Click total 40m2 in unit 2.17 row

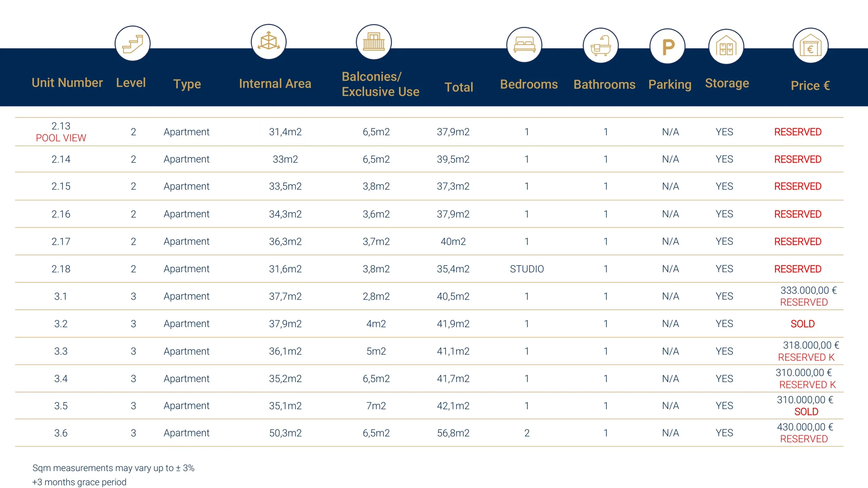(453, 242)
